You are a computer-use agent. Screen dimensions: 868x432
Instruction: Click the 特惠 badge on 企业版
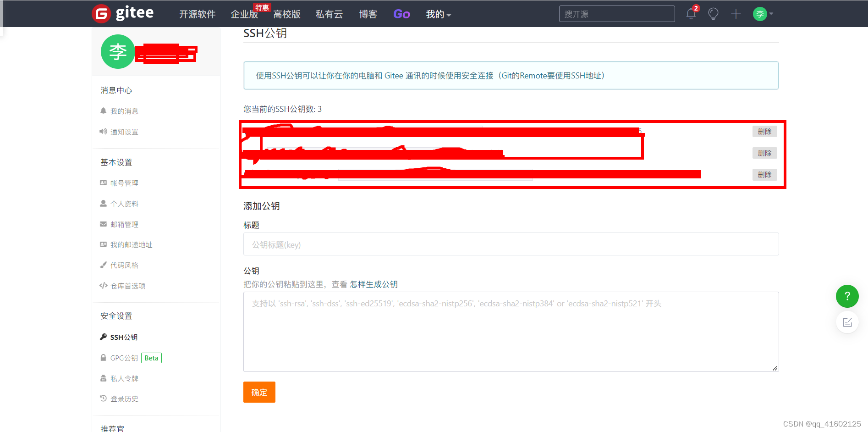click(x=262, y=7)
